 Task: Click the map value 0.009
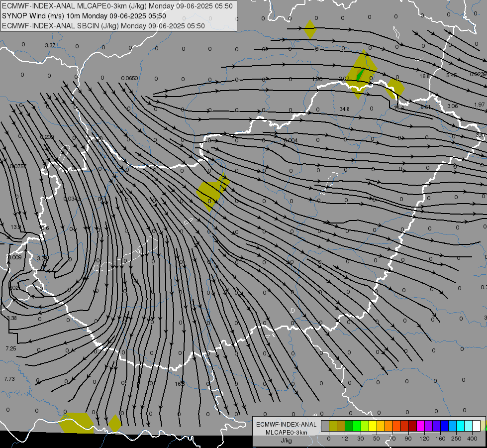point(14,257)
